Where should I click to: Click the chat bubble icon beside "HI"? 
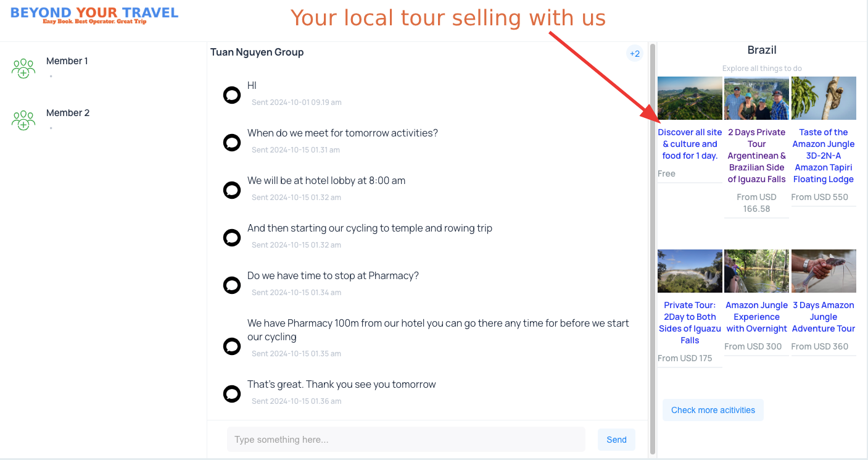tap(232, 95)
